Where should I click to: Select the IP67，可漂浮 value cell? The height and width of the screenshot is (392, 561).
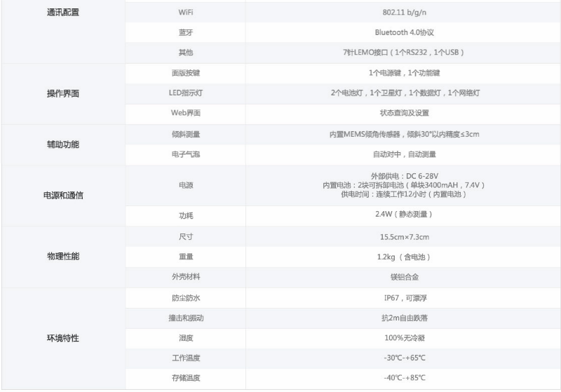[x=404, y=298]
